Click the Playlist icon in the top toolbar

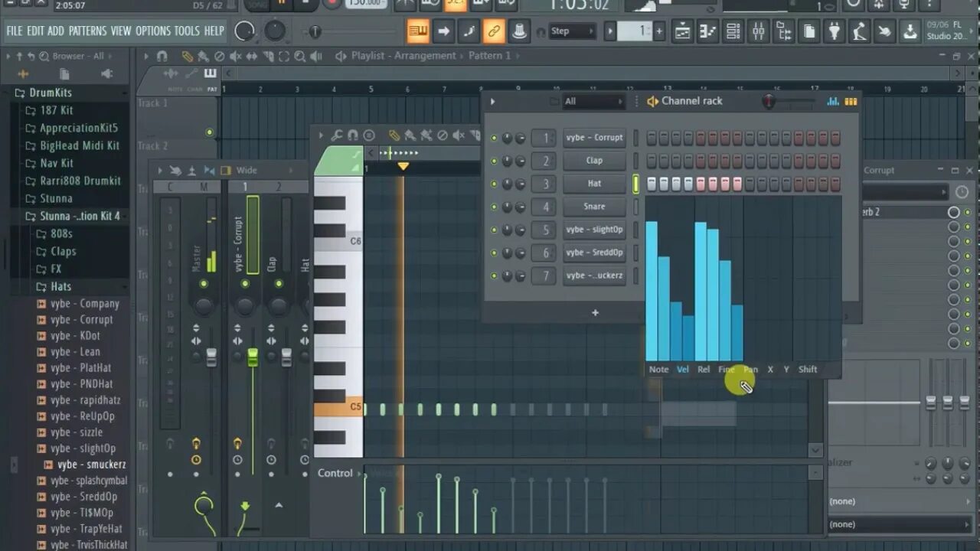[682, 31]
